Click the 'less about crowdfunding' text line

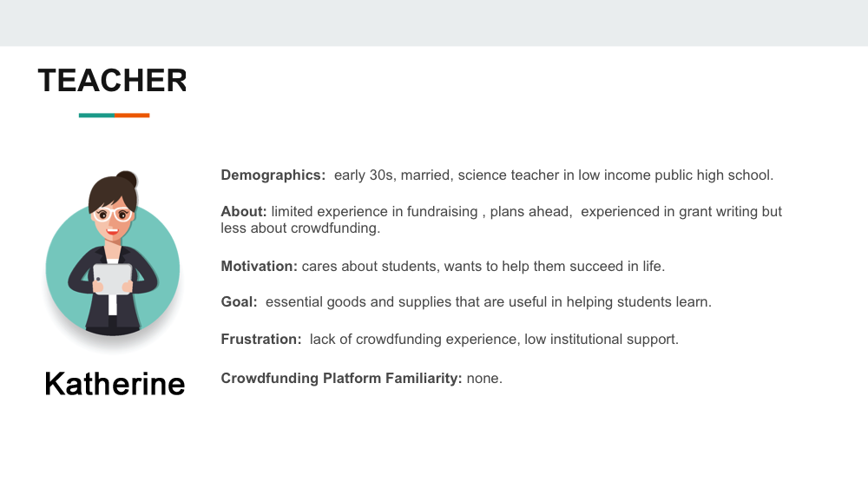(300, 229)
